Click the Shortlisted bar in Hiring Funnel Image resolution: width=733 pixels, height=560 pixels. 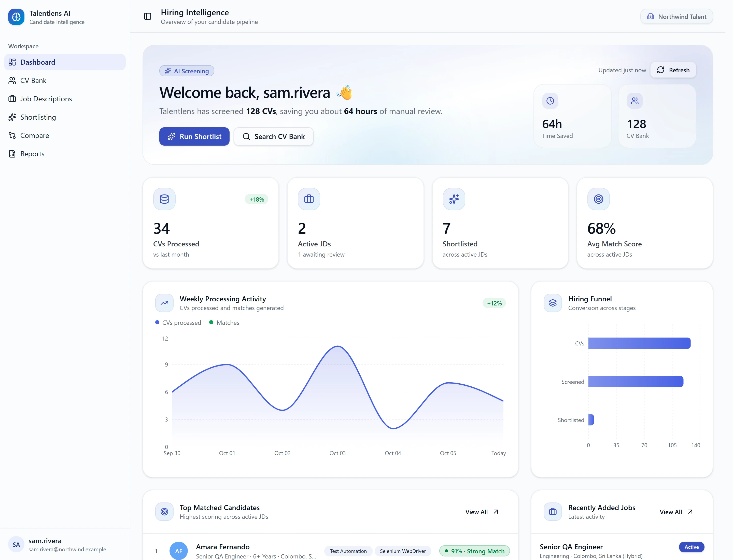591,420
